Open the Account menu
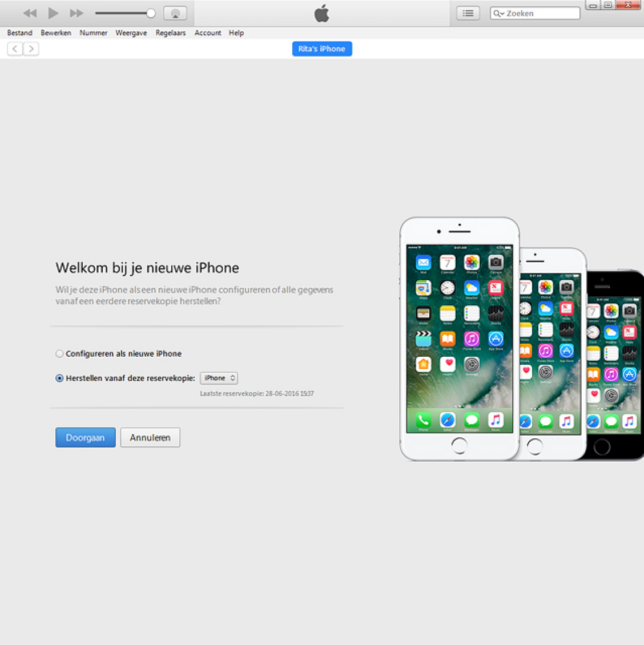 (x=207, y=33)
